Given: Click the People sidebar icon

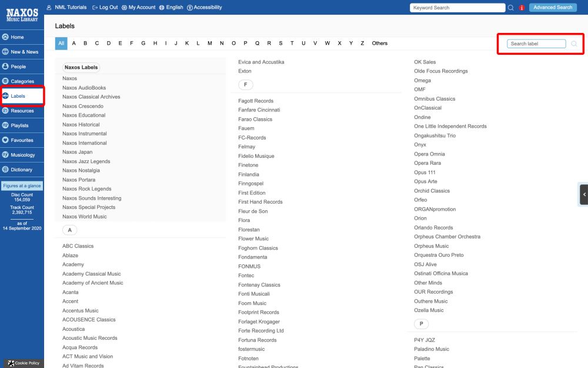Looking at the screenshot, I should click(5, 66).
